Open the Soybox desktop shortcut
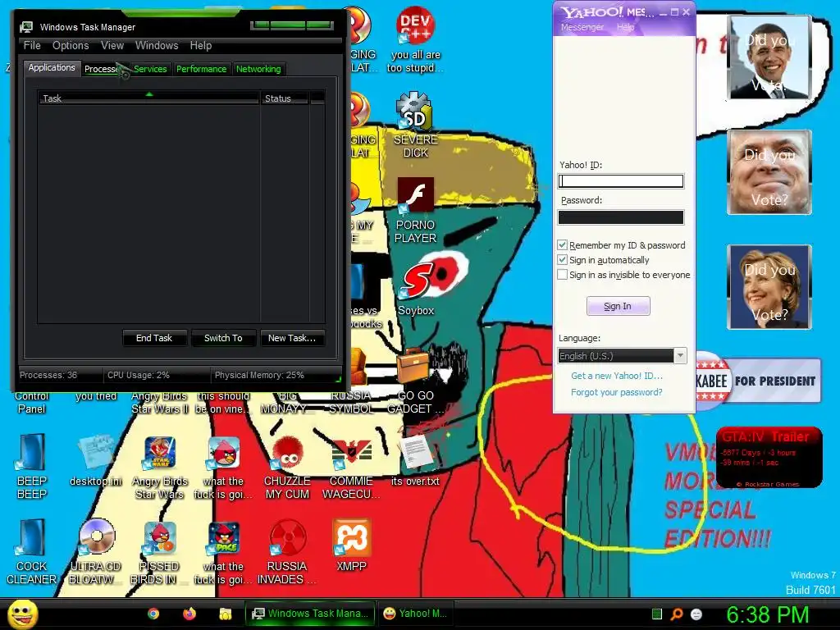Image resolution: width=840 pixels, height=630 pixels. (415, 281)
